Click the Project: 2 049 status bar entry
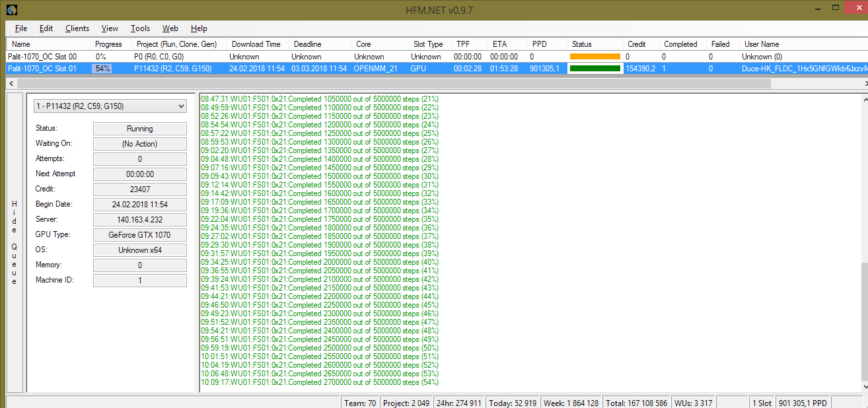The width and height of the screenshot is (868, 408). pos(406,403)
